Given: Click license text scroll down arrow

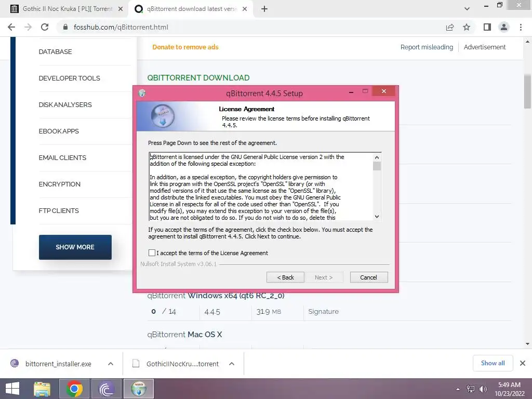Looking at the screenshot, I should click(377, 217).
